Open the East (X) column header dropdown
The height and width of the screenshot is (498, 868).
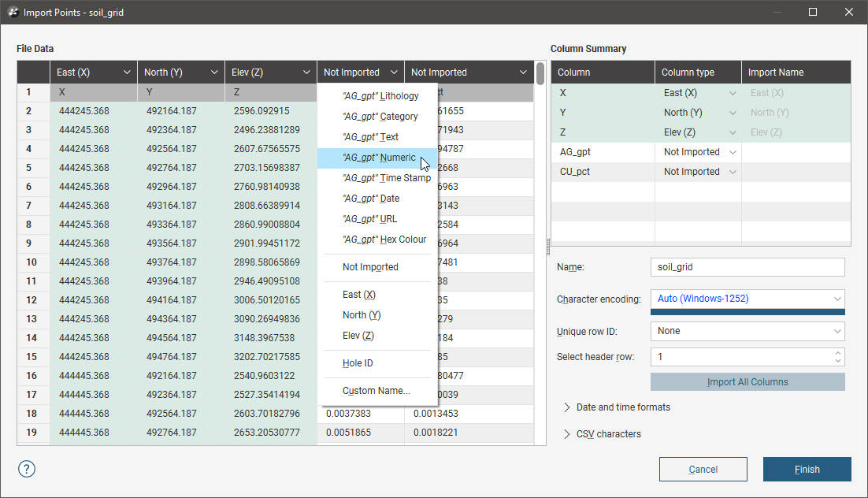click(x=127, y=72)
